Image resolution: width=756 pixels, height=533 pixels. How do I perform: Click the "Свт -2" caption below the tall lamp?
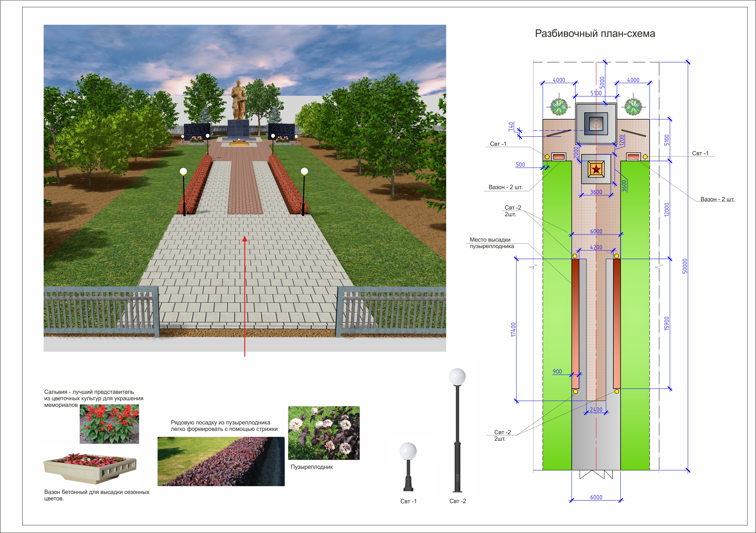458,501
